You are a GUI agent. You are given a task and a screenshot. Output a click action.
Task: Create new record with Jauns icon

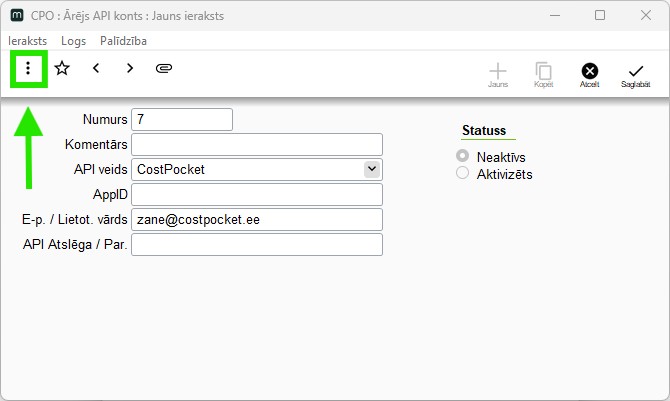[x=498, y=75]
